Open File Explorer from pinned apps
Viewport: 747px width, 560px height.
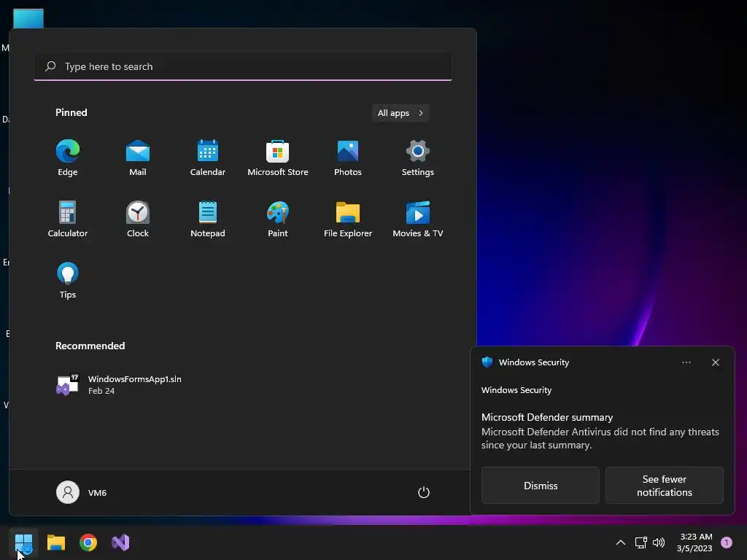(x=348, y=219)
